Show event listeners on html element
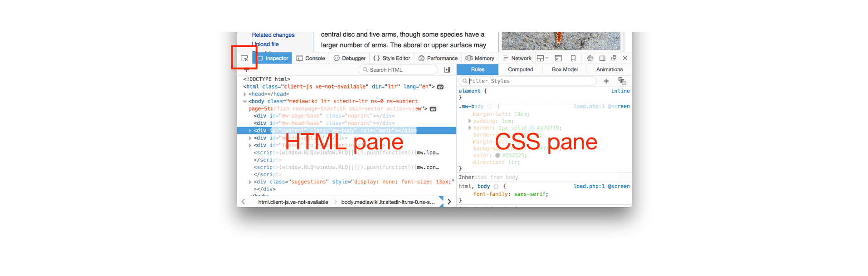Screen dimensions: 868x276 point(440,87)
